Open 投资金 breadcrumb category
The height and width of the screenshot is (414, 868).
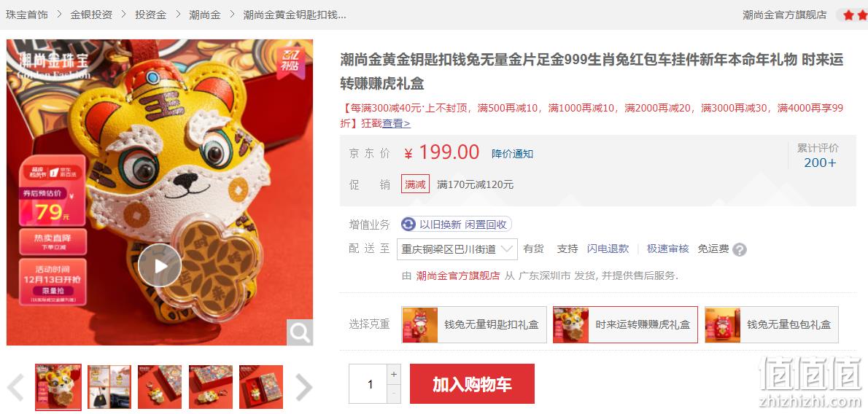(150, 15)
